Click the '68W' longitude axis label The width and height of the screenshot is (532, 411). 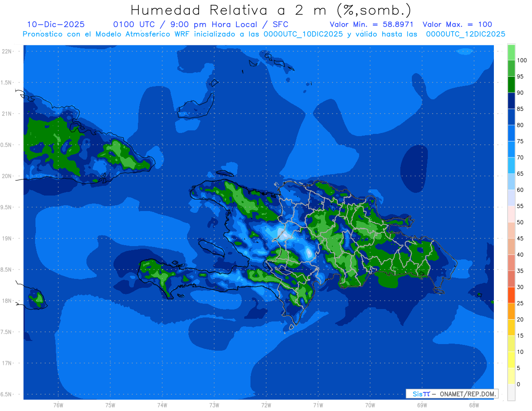[x=474, y=405]
